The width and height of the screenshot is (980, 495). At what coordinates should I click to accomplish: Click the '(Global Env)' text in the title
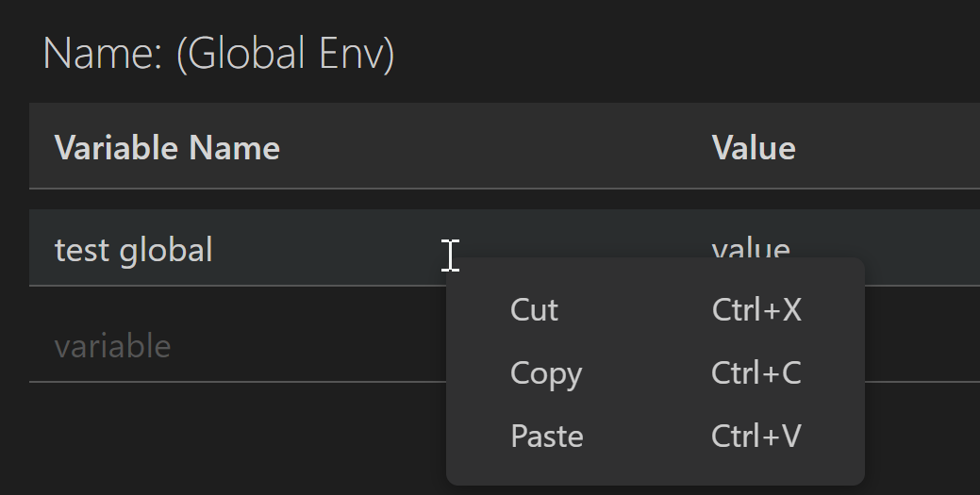click(x=285, y=53)
